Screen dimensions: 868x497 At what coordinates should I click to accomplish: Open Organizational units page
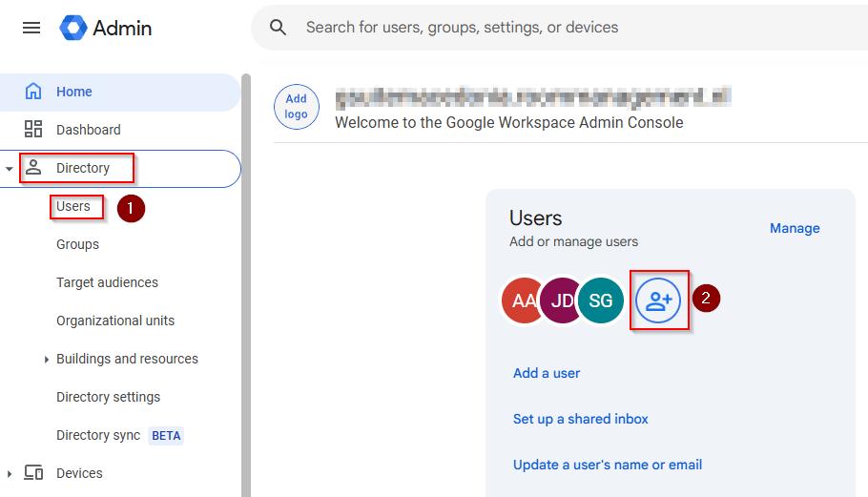(x=115, y=321)
